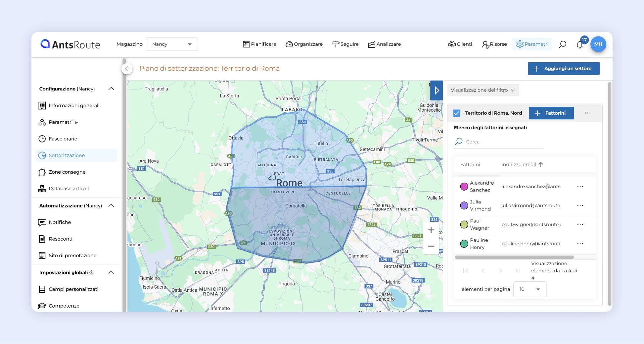644x344 pixels.
Task: Open the Nancy warehouse dropdown
Action: pyautogui.click(x=172, y=44)
